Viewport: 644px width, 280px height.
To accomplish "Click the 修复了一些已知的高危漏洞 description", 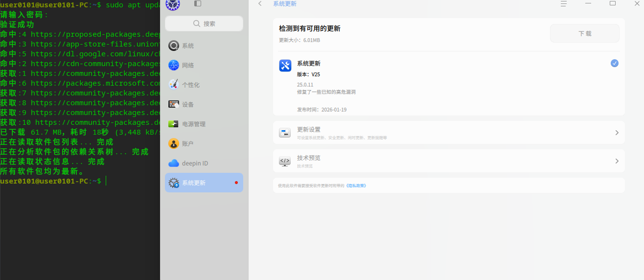I will click(x=326, y=92).
